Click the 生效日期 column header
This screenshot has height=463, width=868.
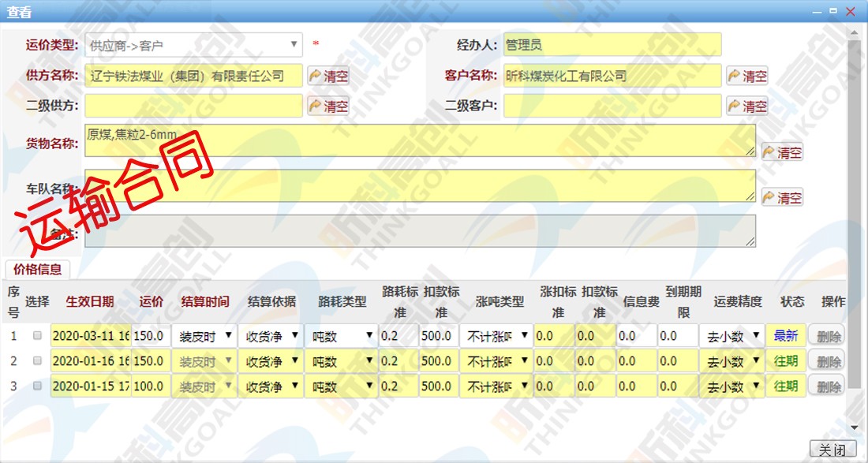[x=90, y=301]
